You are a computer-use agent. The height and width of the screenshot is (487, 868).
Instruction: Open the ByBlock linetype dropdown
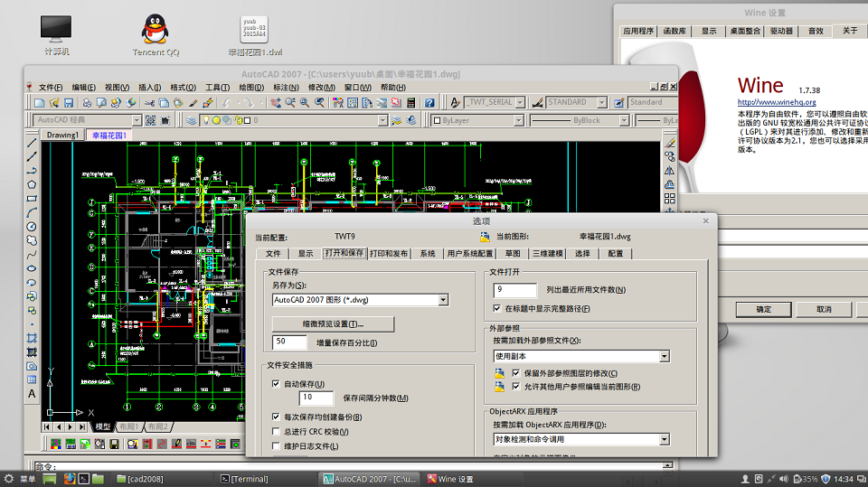point(624,120)
